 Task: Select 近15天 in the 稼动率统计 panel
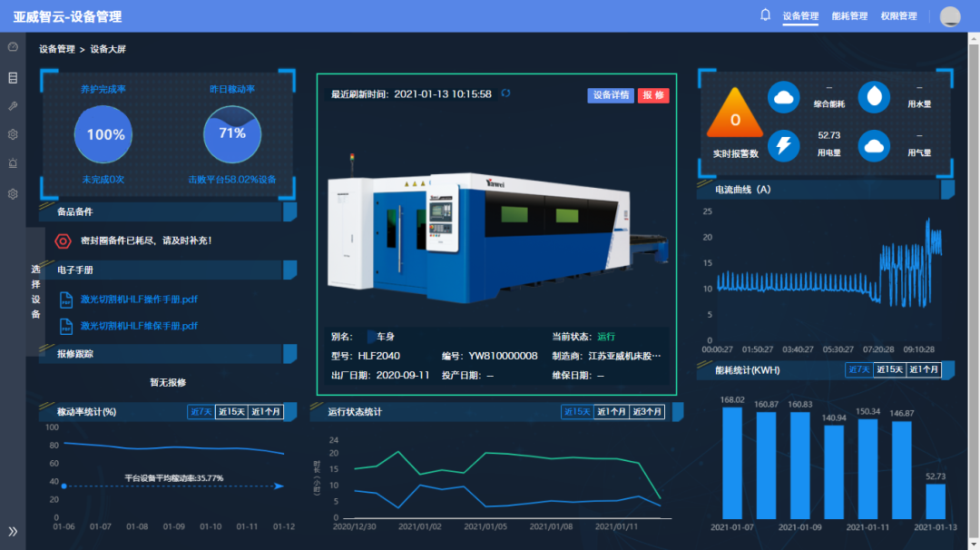pos(231,412)
